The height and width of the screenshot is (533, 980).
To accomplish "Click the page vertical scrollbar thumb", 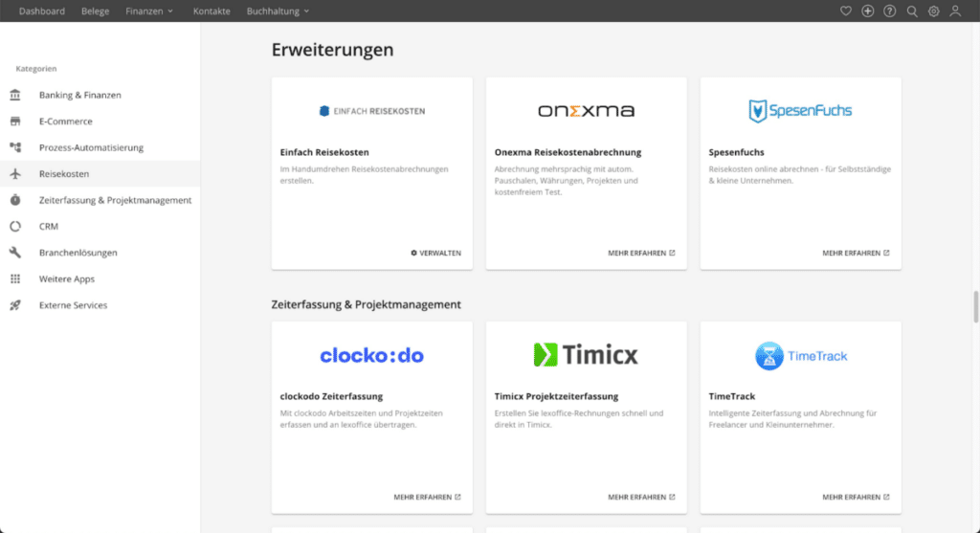I will (975, 307).
